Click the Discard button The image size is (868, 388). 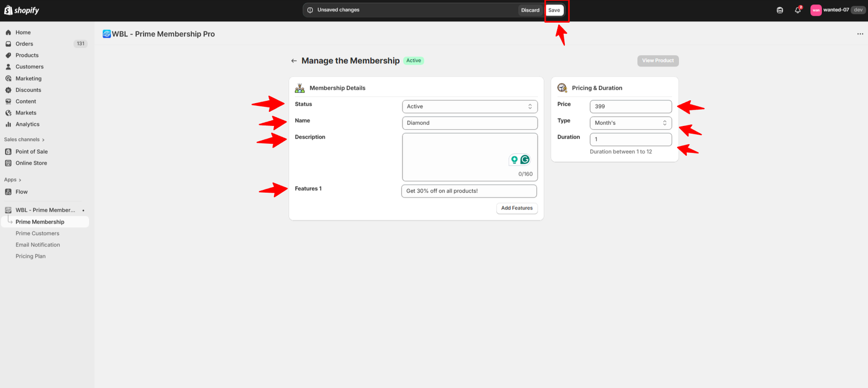(x=530, y=10)
